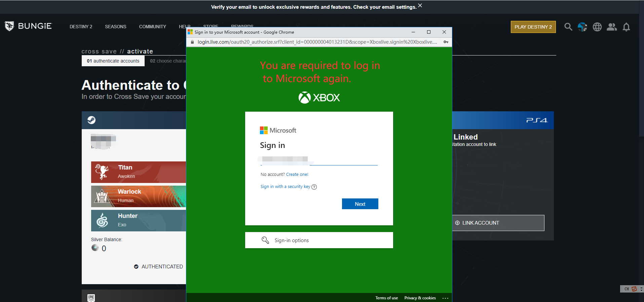Select the Titan Awoken character card
Image resolution: width=644 pixels, height=302 pixels.
[139, 172]
